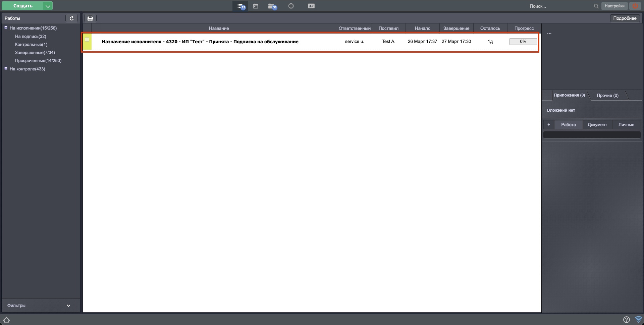644x325 pixels.
Task: Collapse the На исполнении(15/256) tree branch
Action: click(6, 28)
